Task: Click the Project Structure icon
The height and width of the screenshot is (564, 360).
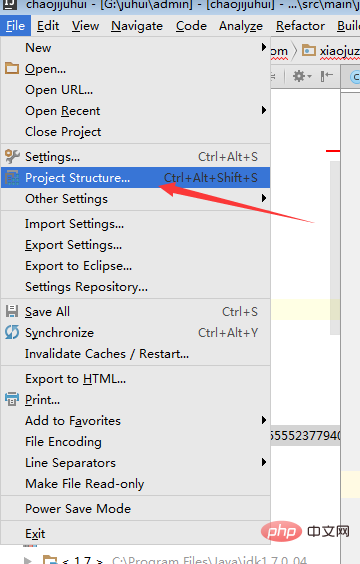Action: tap(12, 178)
